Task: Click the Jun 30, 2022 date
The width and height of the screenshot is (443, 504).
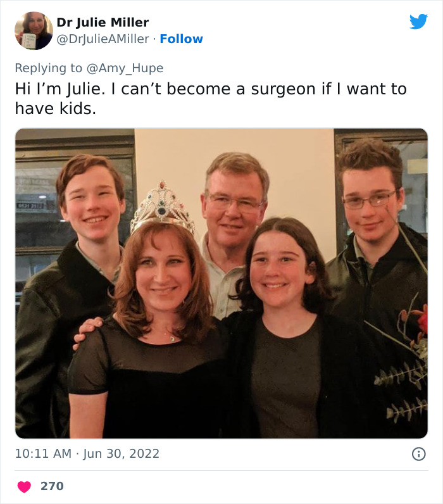Action: (122, 454)
